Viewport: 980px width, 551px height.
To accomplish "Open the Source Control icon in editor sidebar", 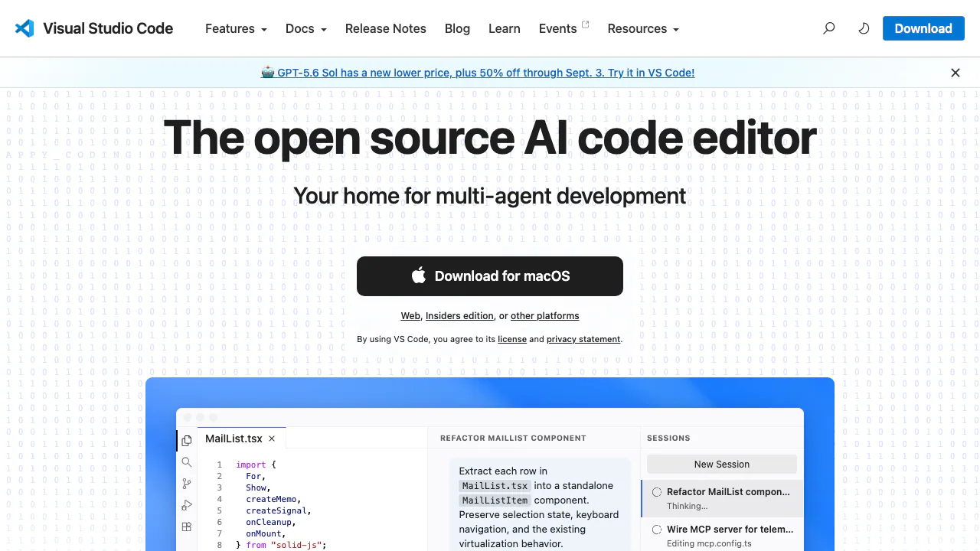I will [x=187, y=484].
